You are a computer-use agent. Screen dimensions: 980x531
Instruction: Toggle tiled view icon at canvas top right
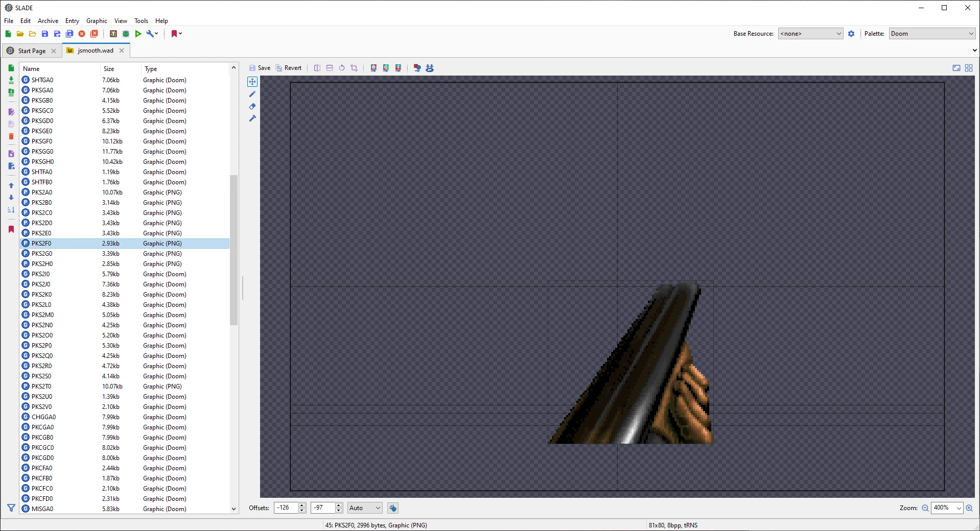pyautogui.click(x=969, y=68)
